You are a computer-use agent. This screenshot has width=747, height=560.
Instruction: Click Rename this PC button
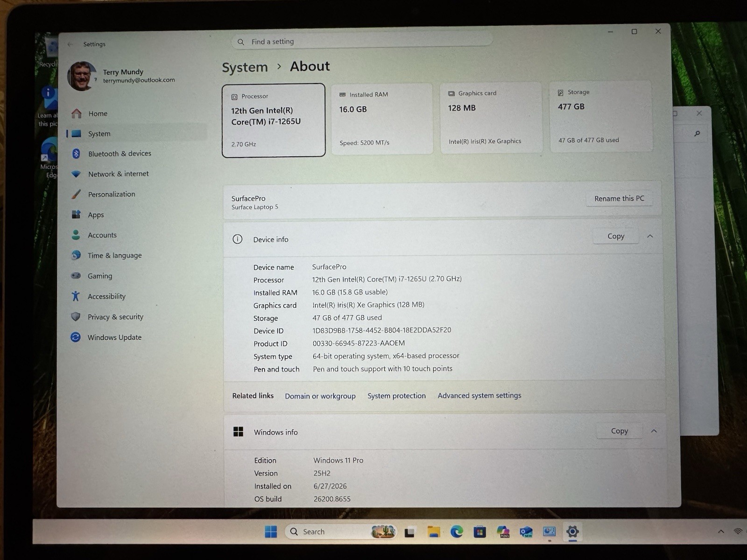pyautogui.click(x=619, y=198)
